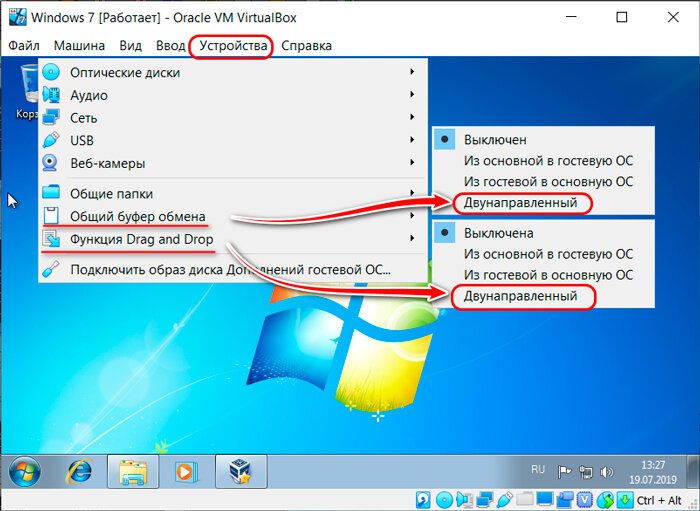The image size is (700, 511).
Task: Open the Справка menu
Action: (x=306, y=46)
